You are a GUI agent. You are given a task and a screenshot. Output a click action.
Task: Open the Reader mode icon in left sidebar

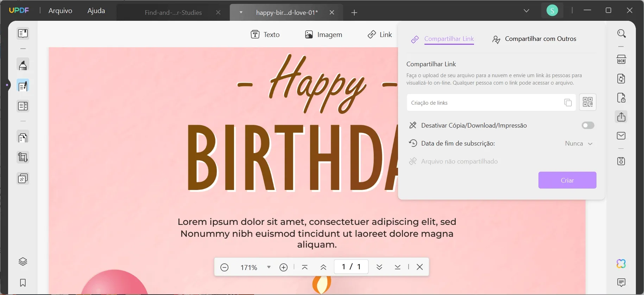(23, 33)
